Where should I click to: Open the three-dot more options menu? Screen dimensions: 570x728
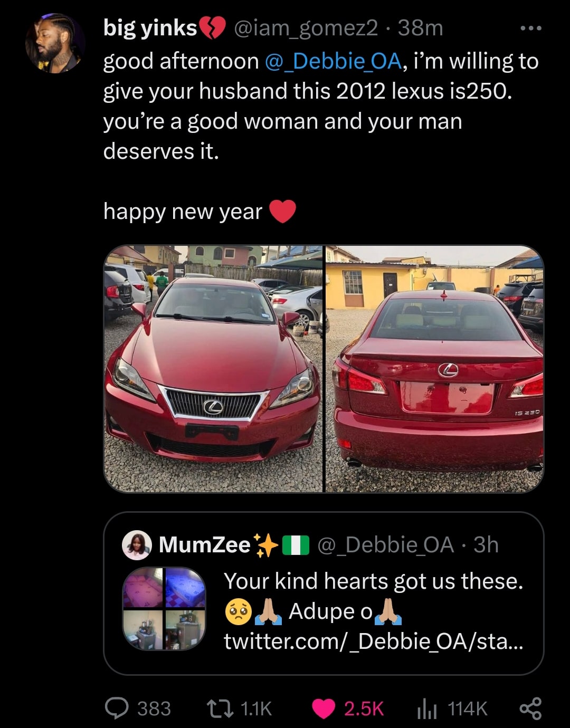(530, 28)
